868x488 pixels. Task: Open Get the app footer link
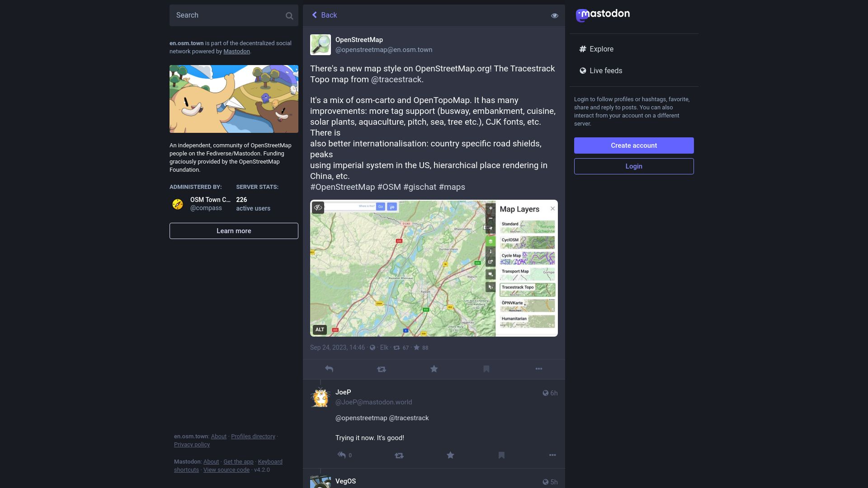coord(238,462)
